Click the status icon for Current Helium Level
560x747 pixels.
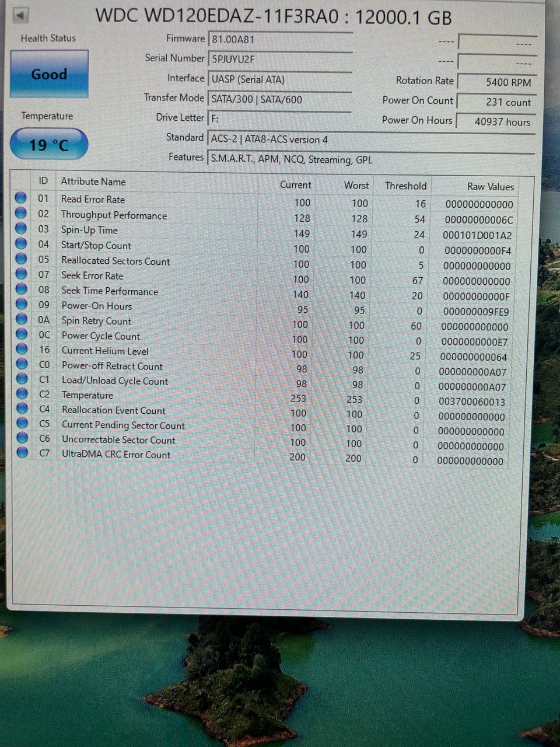pos(22,349)
